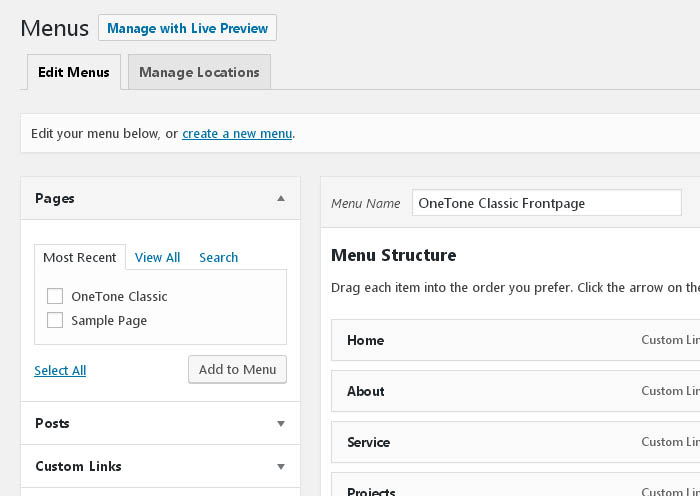Viewport: 700px width, 496px height.
Task: Expand the Posts panel arrow
Action: pos(281,423)
